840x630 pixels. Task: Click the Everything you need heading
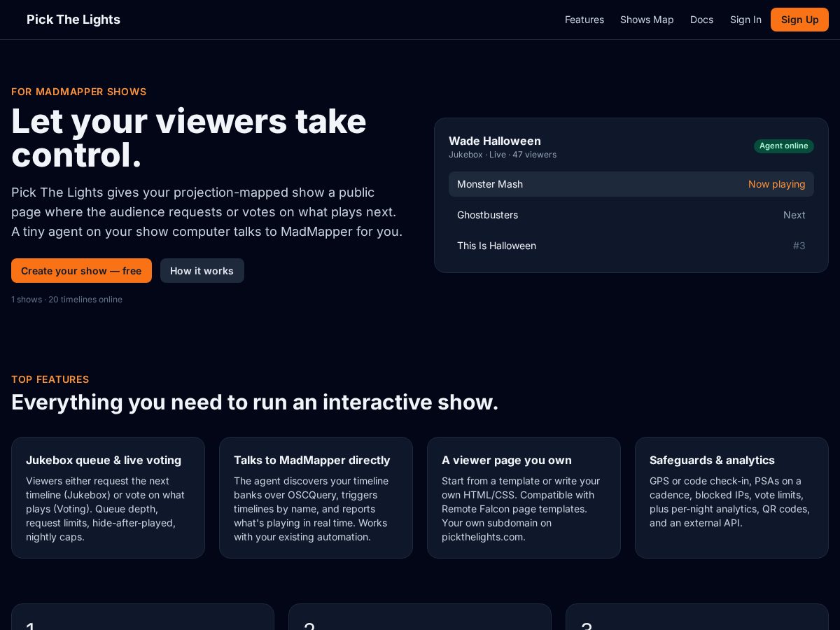[x=255, y=402]
